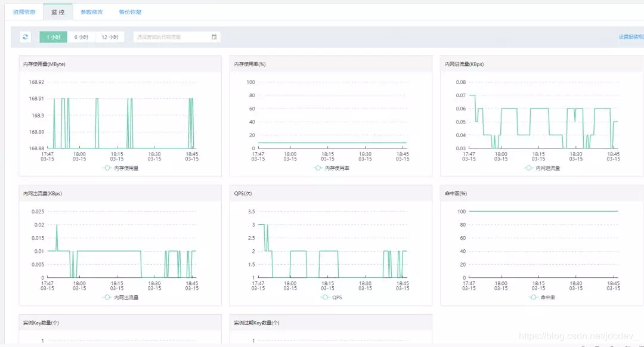This screenshot has height=347, width=644.
Task: Toggle the QPS legend series
Action: [332, 298]
